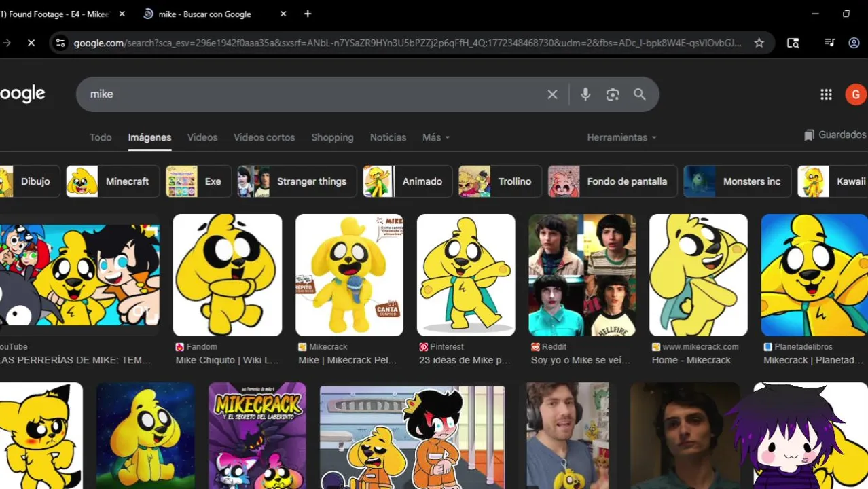
Task: Click 23 ideas de Mike title
Action: pos(465,361)
